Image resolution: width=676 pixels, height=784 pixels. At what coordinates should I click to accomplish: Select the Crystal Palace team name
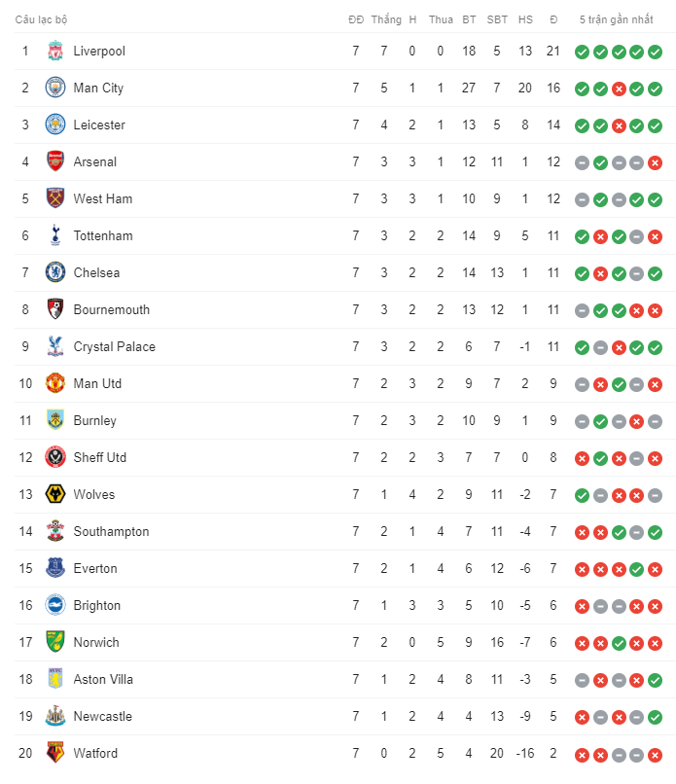click(114, 346)
